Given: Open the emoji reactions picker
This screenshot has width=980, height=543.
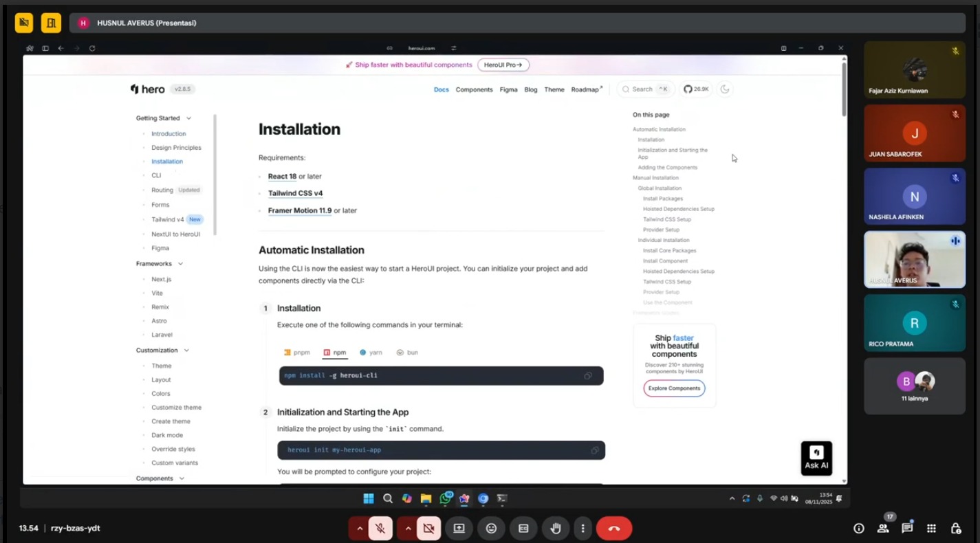Looking at the screenshot, I should coord(491,528).
